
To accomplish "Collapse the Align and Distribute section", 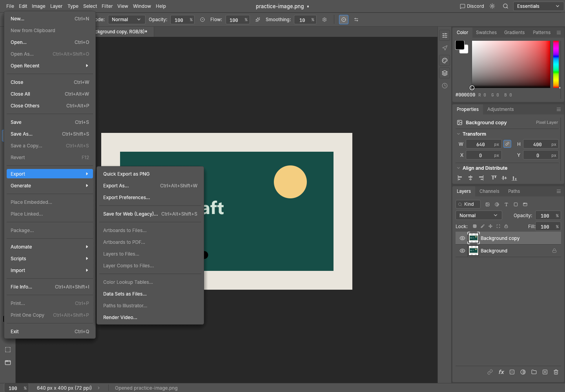I will point(458,168).
